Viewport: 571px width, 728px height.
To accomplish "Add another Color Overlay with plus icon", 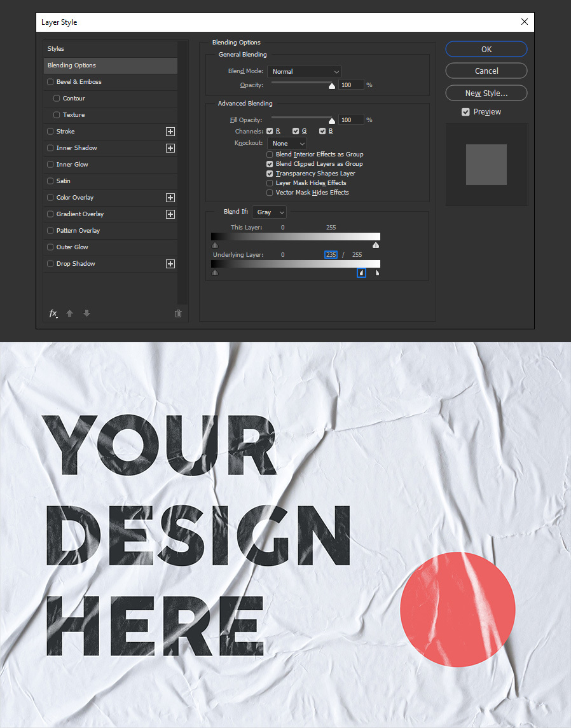I will pos(170,198).
